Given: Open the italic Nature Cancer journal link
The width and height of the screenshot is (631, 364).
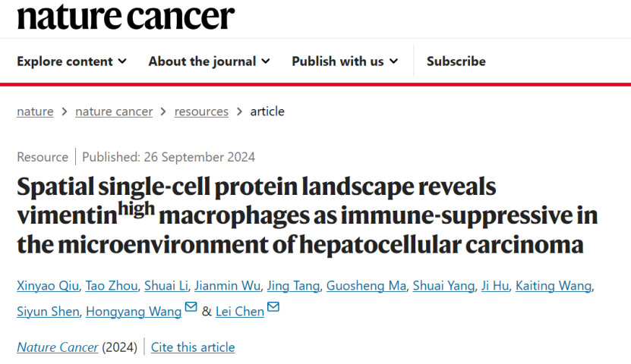Looking at the screenshot, I should (57, 347).
